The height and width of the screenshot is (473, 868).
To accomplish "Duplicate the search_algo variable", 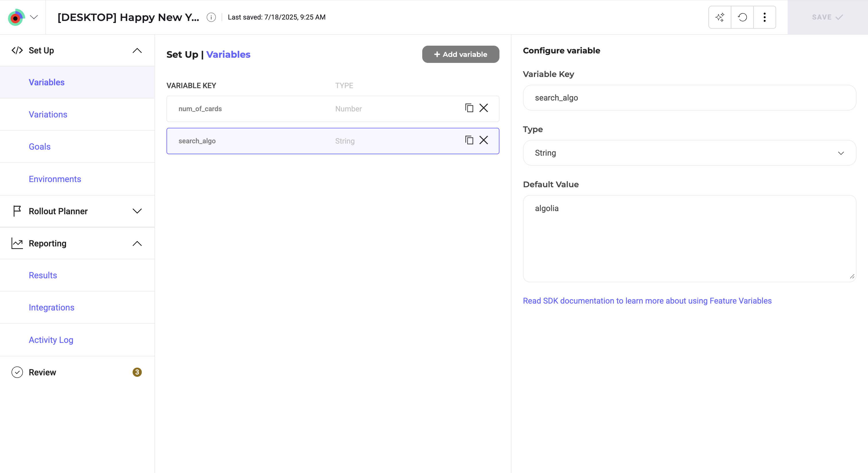I will (x=469, y=140).
